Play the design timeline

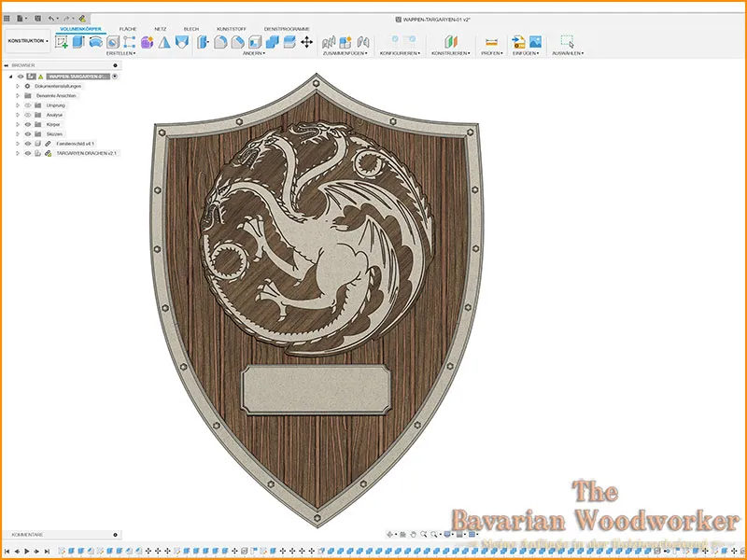coord(27,552)
